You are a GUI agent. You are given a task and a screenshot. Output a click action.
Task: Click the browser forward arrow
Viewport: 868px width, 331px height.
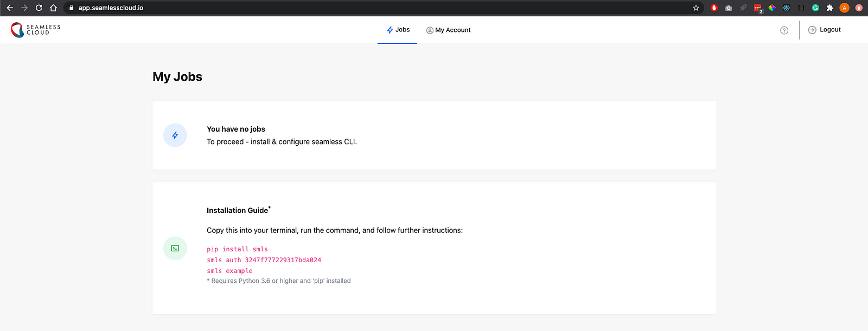click(24, 8)
